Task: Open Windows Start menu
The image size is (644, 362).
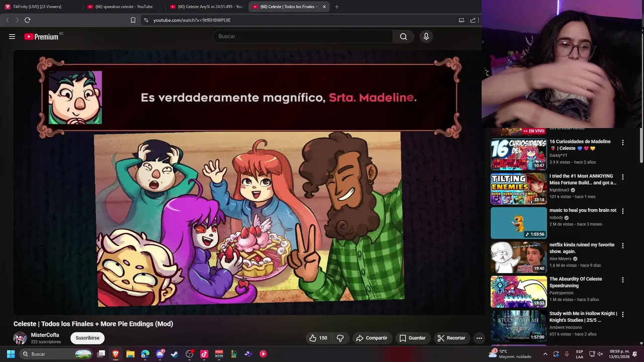Action: 11,354
